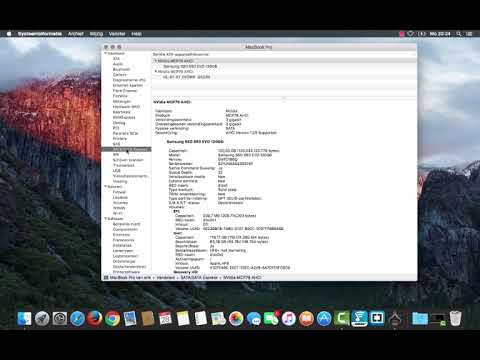Select Parallelle SCSI in the sidebar
Viewport: 480px width, 360px height.
pyautogui.click(x=125, y=133)
